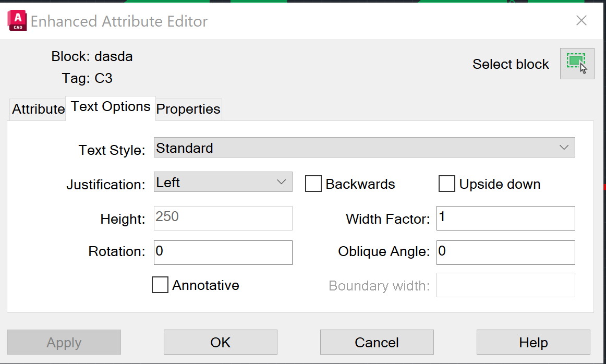Confirm changes with the OK button
Image resolution: width=606 pixels, height=364 pixels.
tap(220, 342)
